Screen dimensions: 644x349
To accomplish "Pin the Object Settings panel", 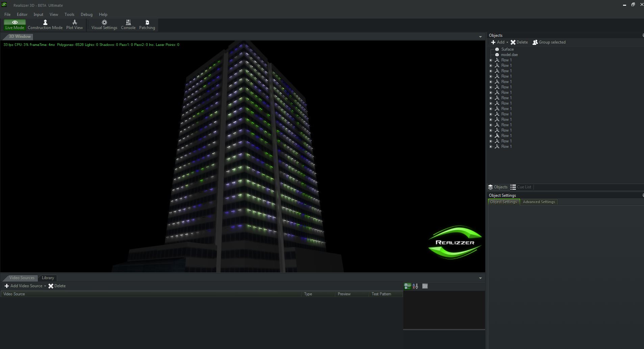I will click(x=643, y=195).
